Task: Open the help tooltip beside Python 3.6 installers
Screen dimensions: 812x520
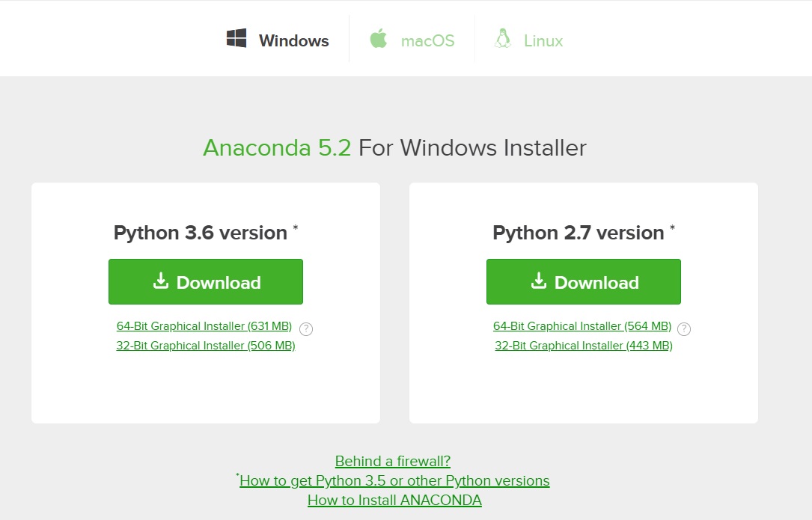Action: tap(307, 328)
